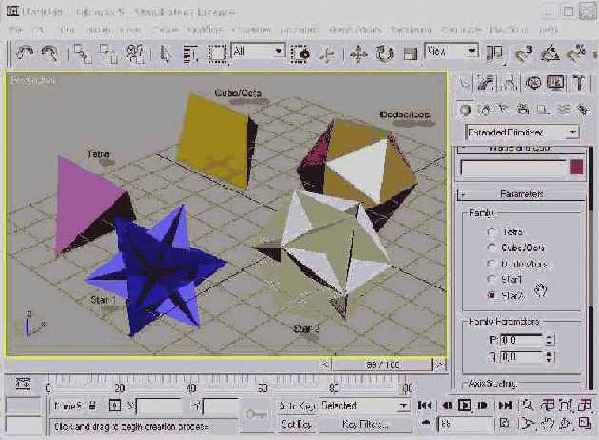This screenshot has width=599, height=440.
Task: Activate the Select and Scale tool
Action: (410, 54)
